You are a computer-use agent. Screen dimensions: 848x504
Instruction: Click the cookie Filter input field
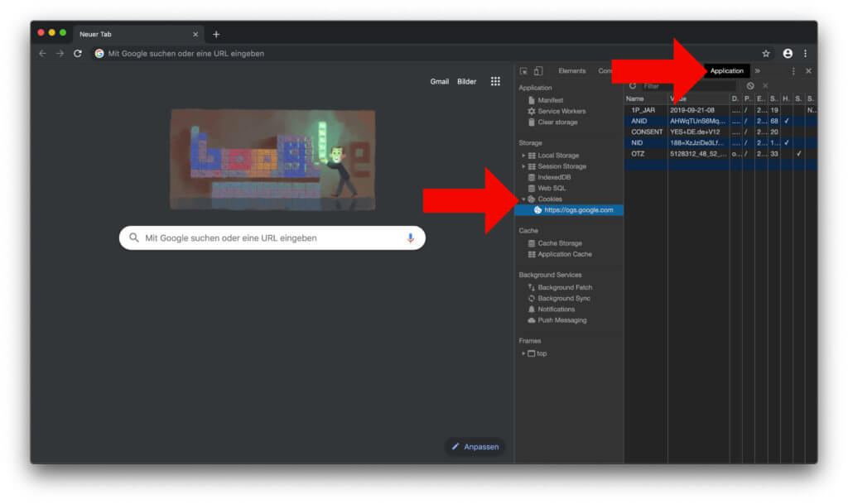coord(688,86)
